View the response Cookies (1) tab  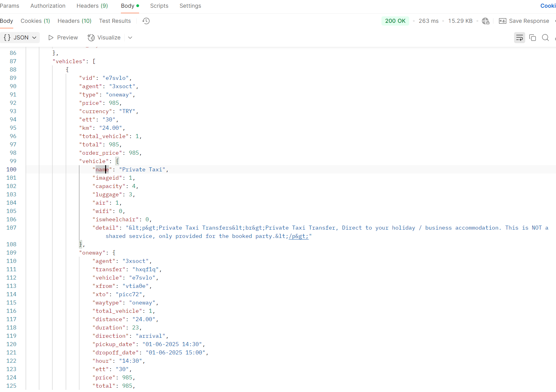(x=35, y=21)
